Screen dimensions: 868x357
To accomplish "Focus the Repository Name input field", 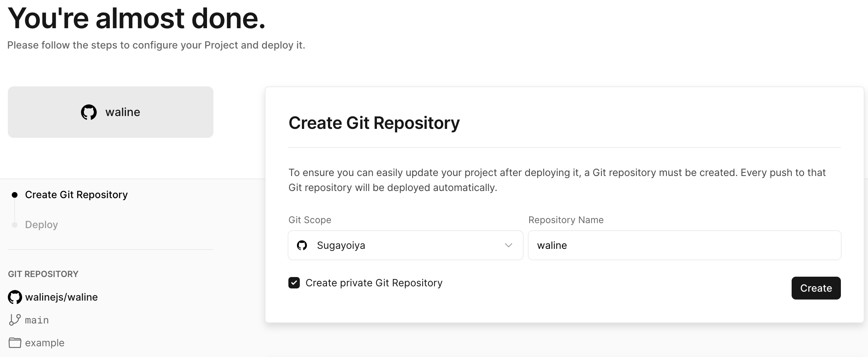I will pyautogui.click(x=685, y=245).
